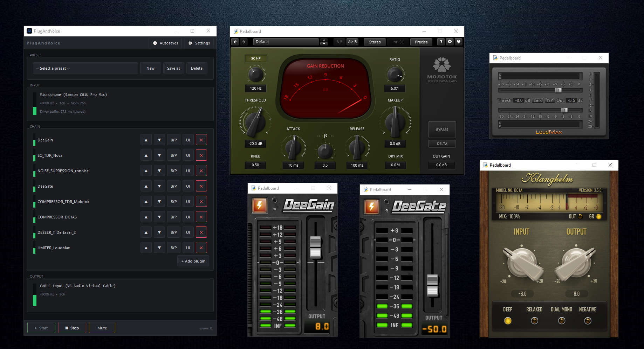
Task: Enable BYPASS in Molotok compressor
Action: pos(442,130)
